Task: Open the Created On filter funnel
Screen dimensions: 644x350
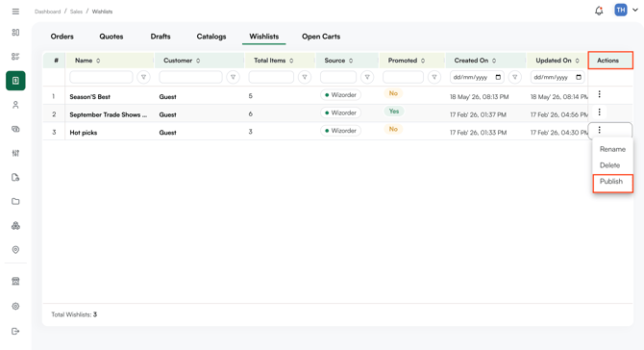Action: [x=514, y=77]
